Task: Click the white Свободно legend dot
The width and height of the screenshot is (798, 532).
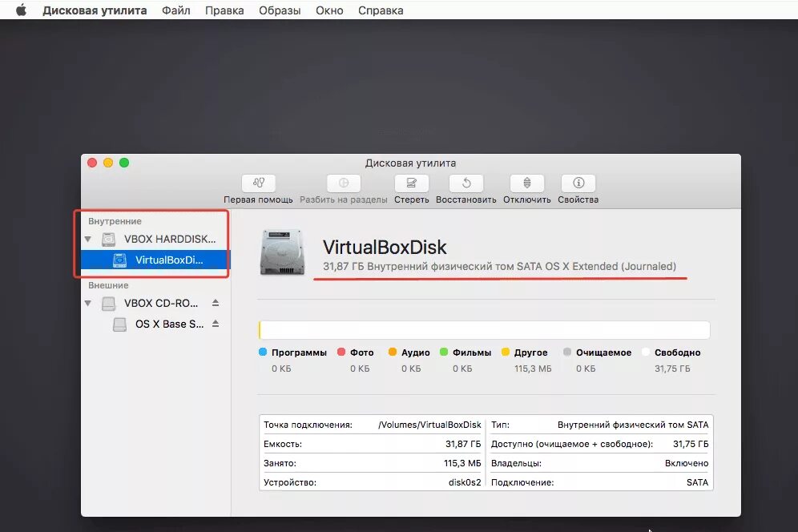Action: coord(646,352)
